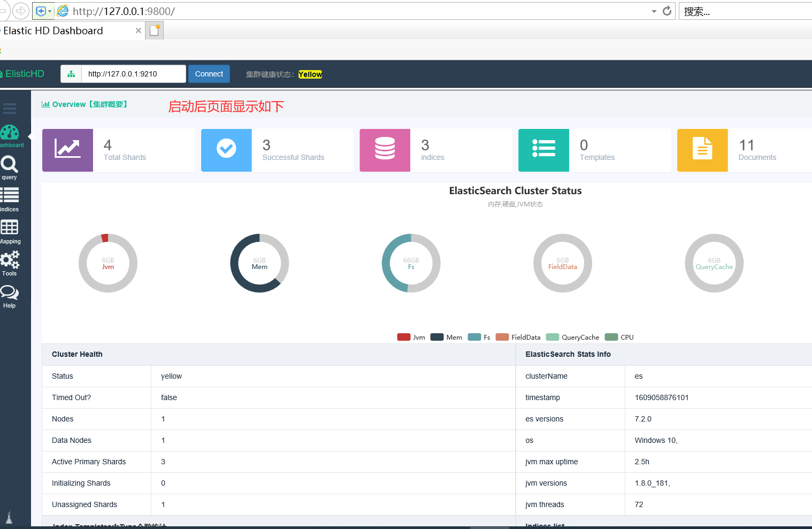Click the browser refresh icon

[667, 11]
